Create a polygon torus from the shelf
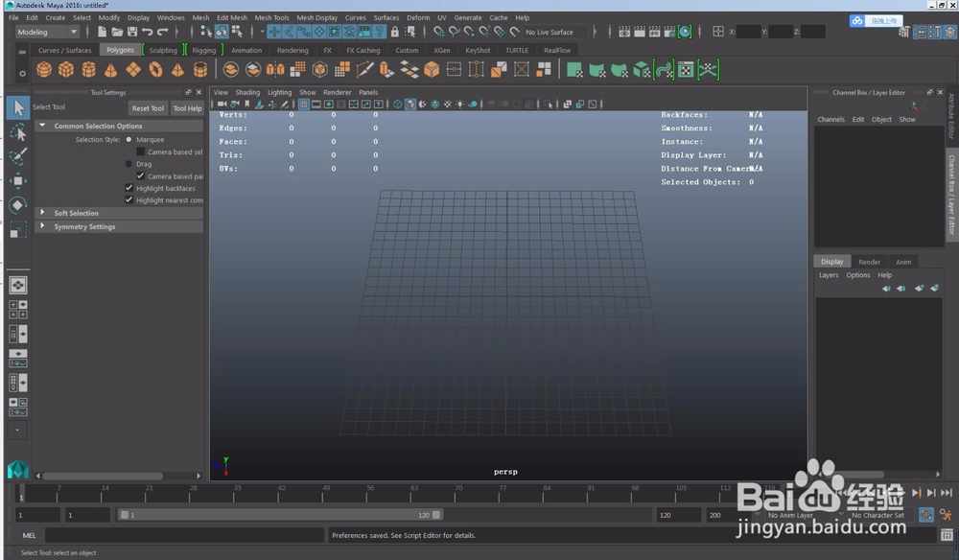Viewport: 959px width, 560px height. click(156, 70)
